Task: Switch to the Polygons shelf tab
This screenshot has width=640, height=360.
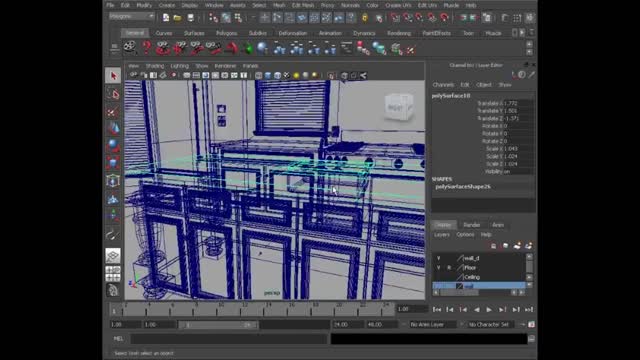Action: click(x=227, y=33)
